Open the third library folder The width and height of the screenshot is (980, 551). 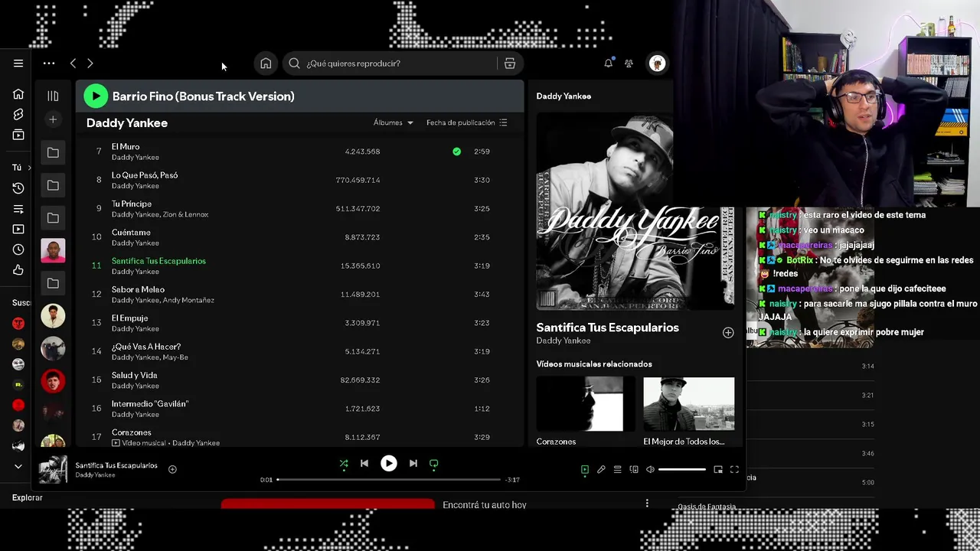53,218
